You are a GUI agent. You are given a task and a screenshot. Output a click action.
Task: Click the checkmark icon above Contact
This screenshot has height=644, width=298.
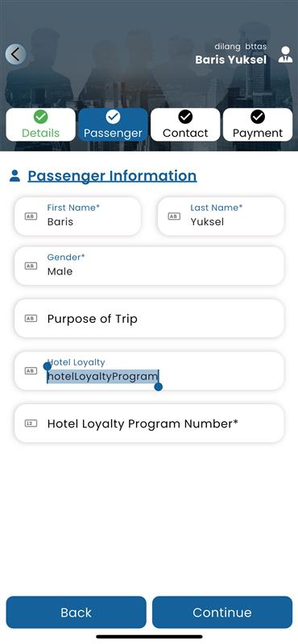[185, 117]
